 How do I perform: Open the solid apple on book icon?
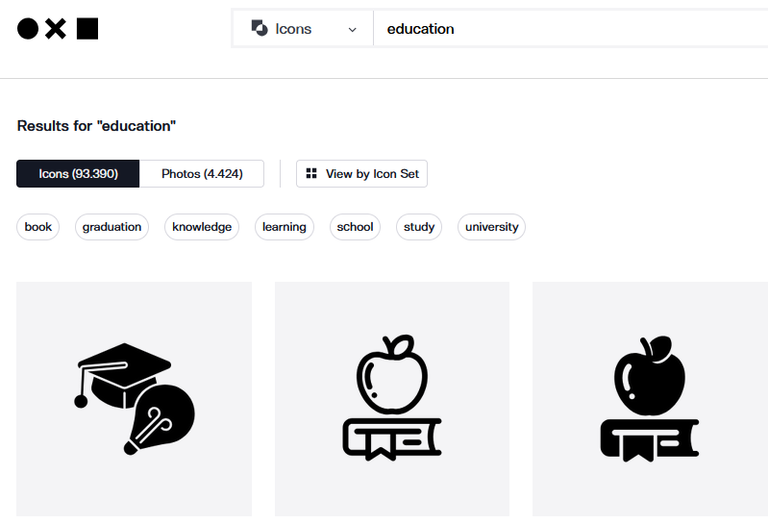[649, 398]
